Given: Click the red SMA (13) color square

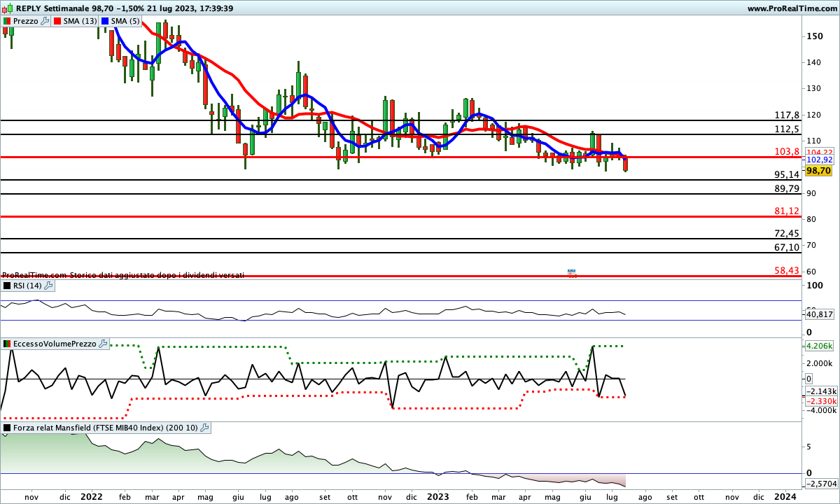Looking at the screenshot, I should [x=57, y=22].
